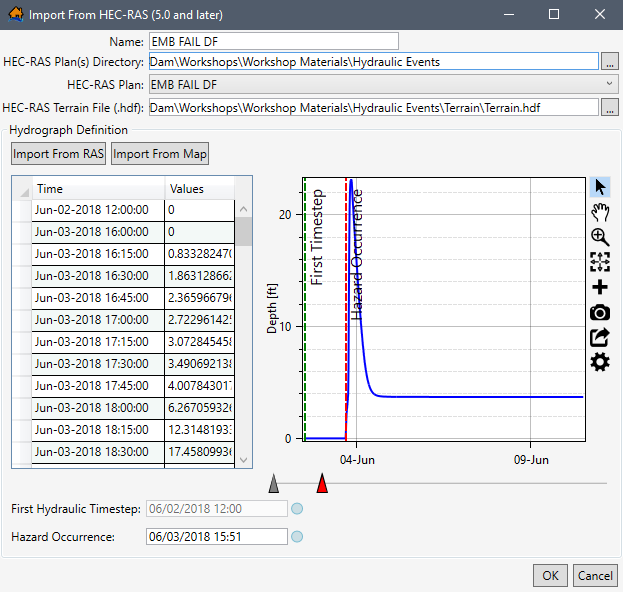Click the value cell 2.36596679

(x=199, y=298)
